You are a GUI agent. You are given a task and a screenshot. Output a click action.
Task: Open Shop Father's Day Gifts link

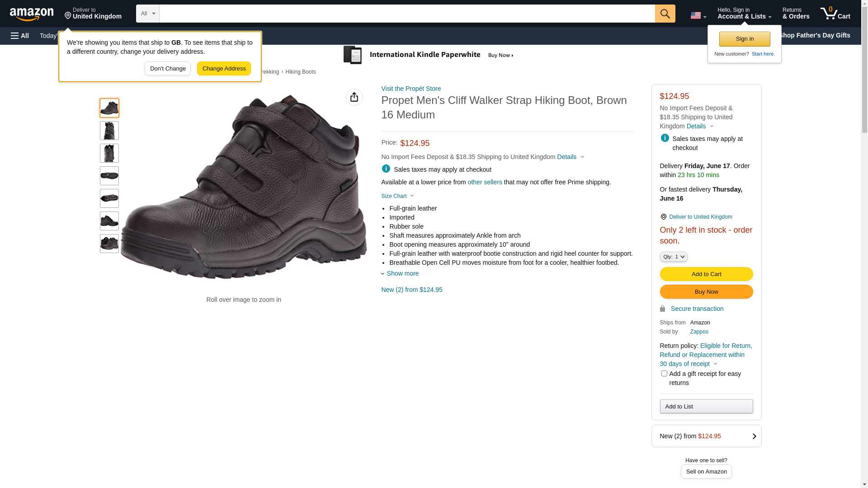pyautogui.click(x=814, y=35)
